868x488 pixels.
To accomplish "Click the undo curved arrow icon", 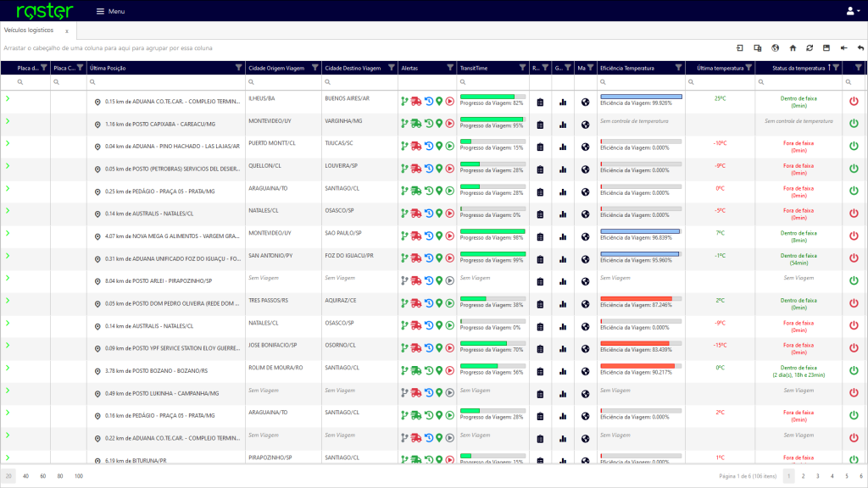I will point(860,48).
